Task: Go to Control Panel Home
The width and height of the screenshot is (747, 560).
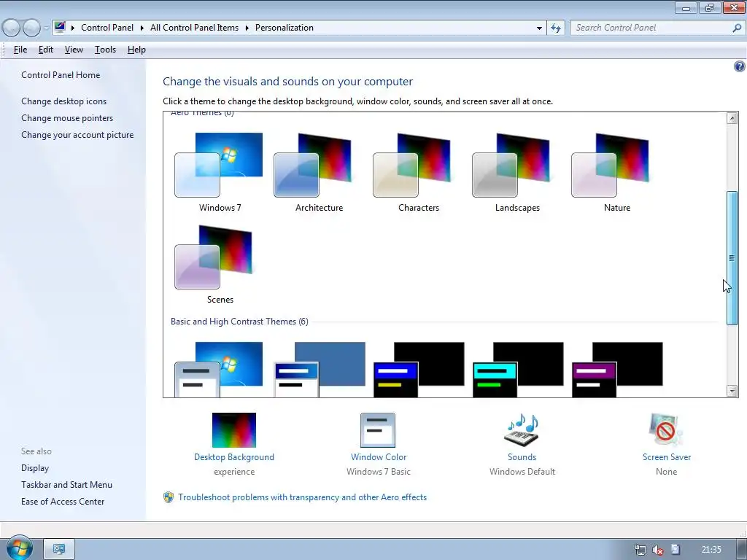Action: (61, 75)
